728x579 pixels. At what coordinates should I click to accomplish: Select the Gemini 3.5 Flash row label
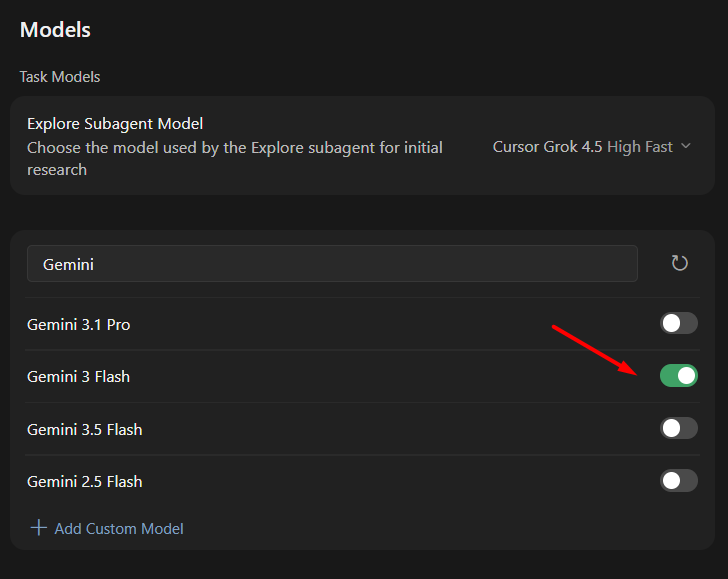pos(84,429)
